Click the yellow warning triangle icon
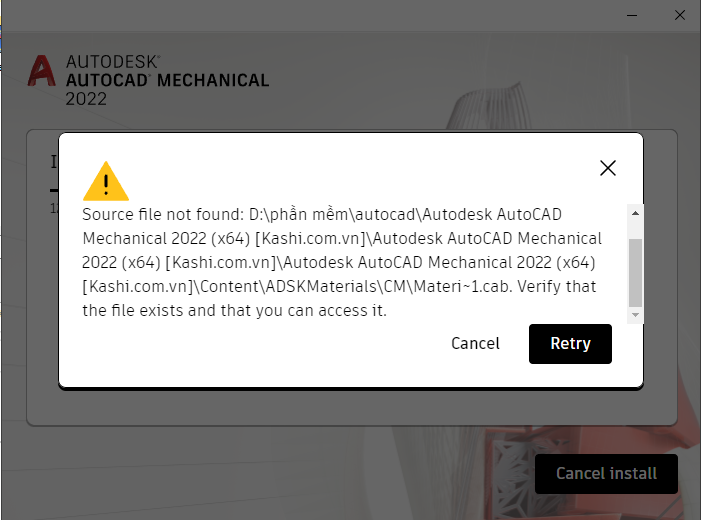 tap(106, 181)
